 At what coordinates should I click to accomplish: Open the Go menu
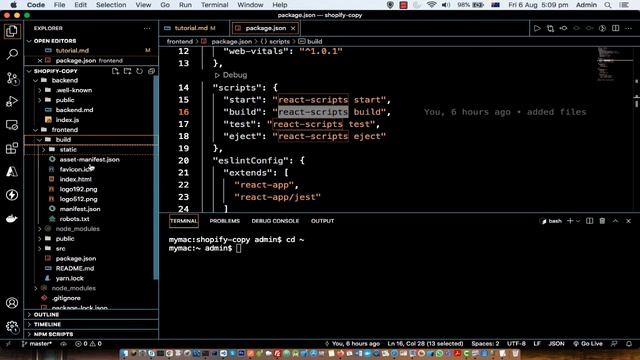click(165, 5)
